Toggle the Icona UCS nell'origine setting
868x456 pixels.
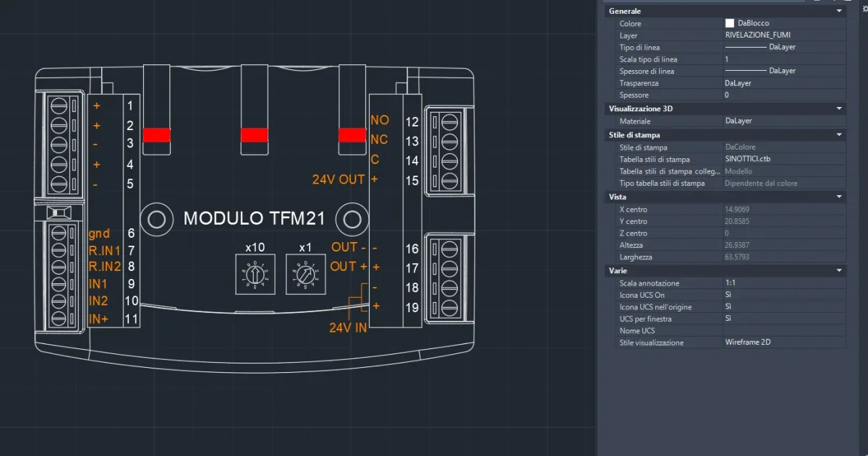[783, 307]
